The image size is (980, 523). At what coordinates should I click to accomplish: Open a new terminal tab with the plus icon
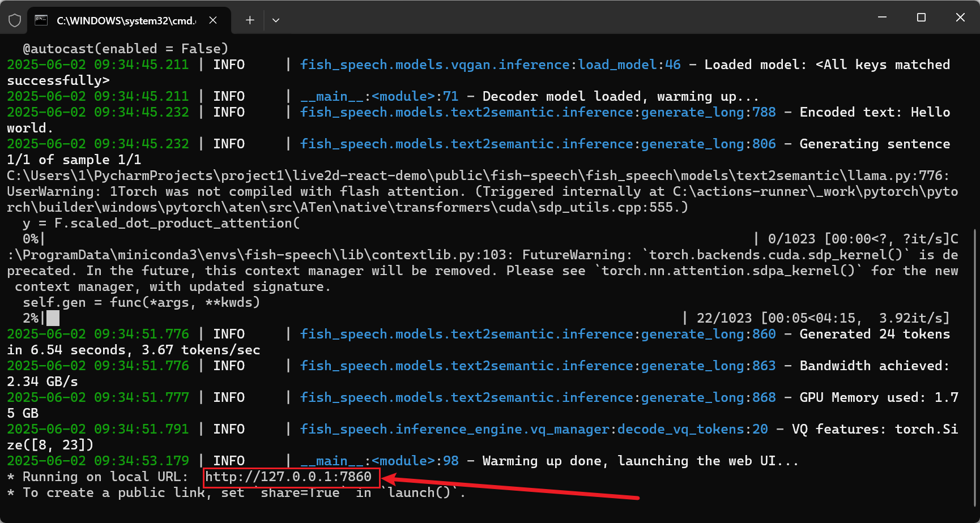click(249, 20)
